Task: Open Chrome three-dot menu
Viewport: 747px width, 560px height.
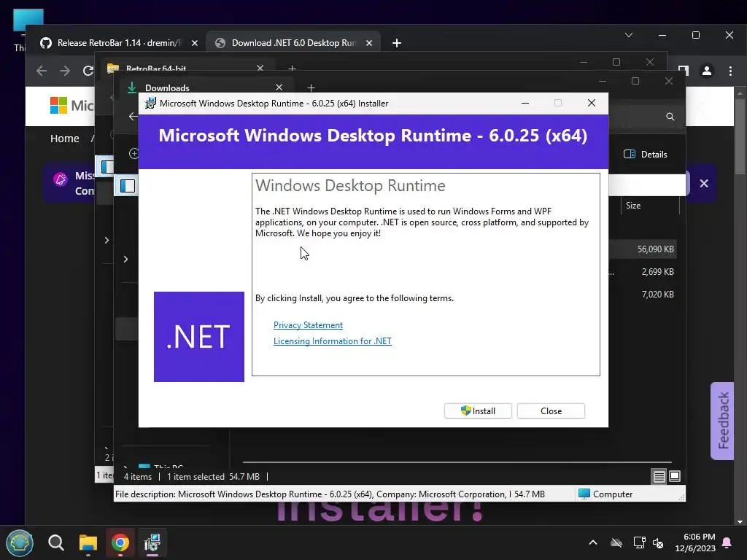Action: pos(730,71)
